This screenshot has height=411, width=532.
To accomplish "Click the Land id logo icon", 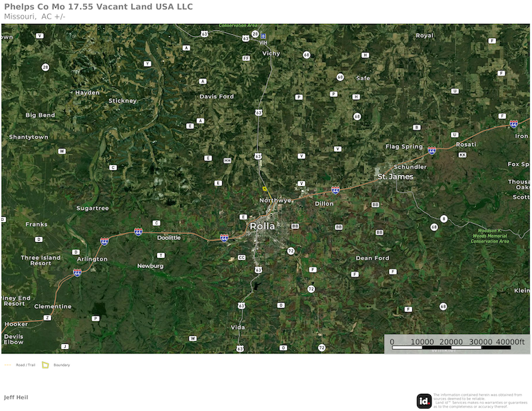I will pyautogui.click(x=424, y=401).
